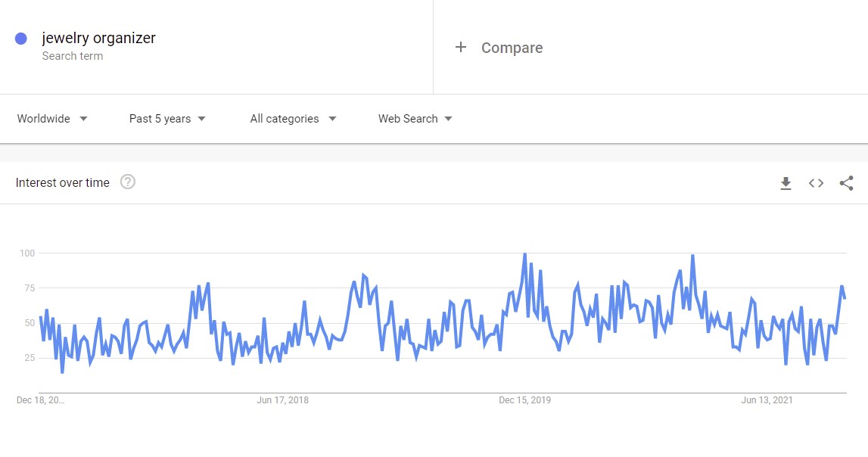Open the All categories dropdown
The height and width of the screenshot is (457, 868).
(x=293, y=119)
